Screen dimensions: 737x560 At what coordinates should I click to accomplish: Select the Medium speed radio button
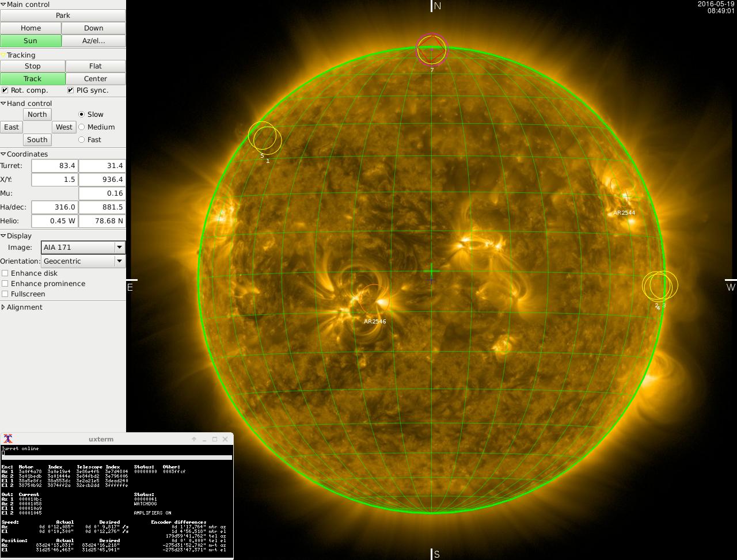(81, 127)
